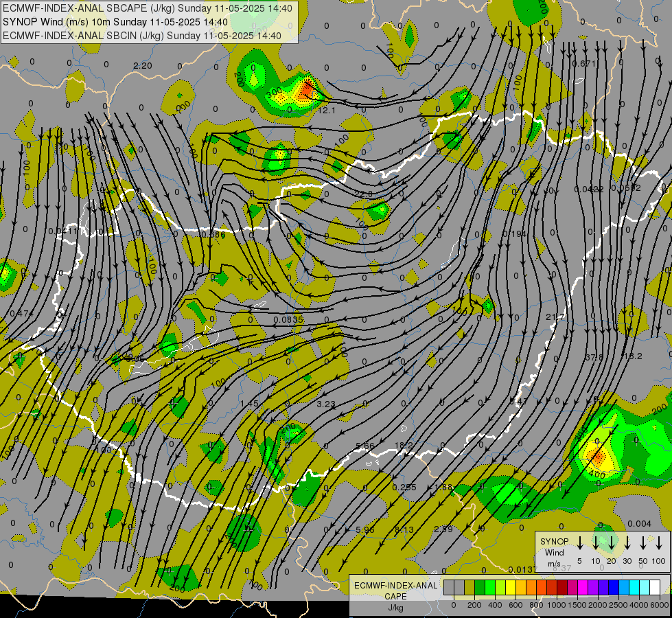The image size is (672, 618).
Task: Click the 22.8 value on the map
Action: pyautogui.click(x=364, y=194)
